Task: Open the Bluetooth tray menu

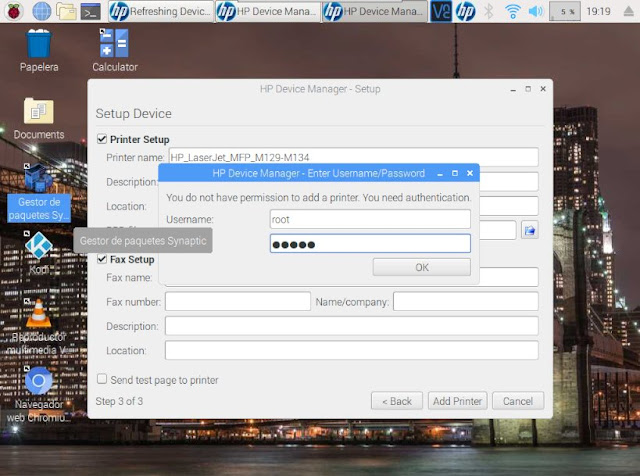Action: tap(489, 11)
